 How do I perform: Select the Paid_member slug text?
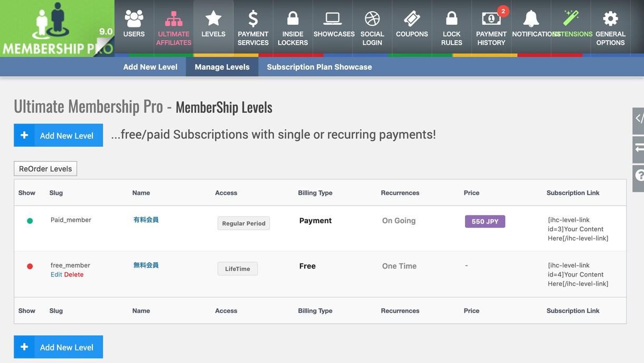[x=71, y=220]
